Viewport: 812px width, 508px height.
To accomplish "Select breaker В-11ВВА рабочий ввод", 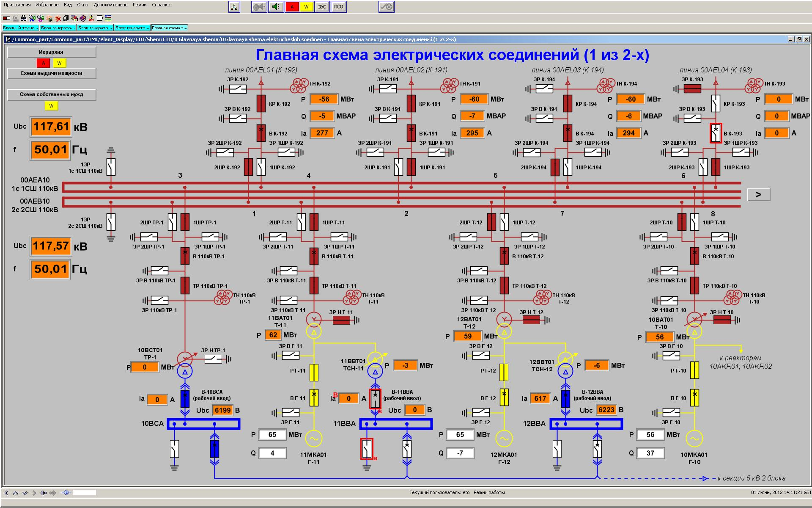I will pos(375,398).
